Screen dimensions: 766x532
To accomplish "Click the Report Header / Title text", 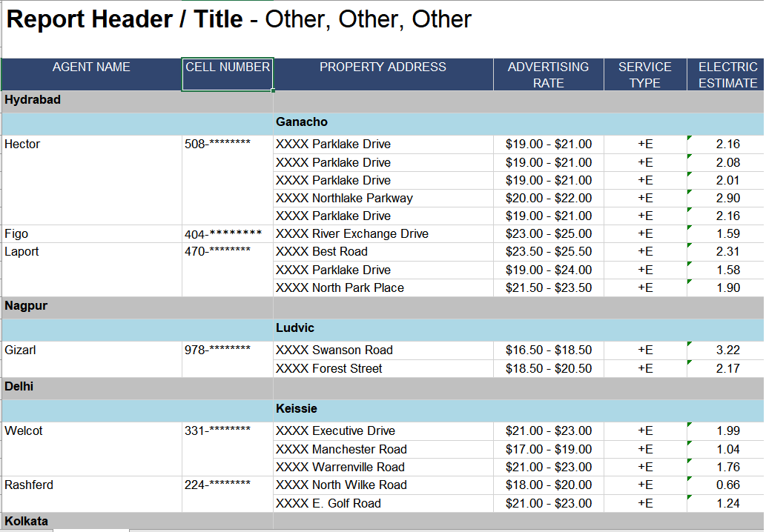I will 119,19.
